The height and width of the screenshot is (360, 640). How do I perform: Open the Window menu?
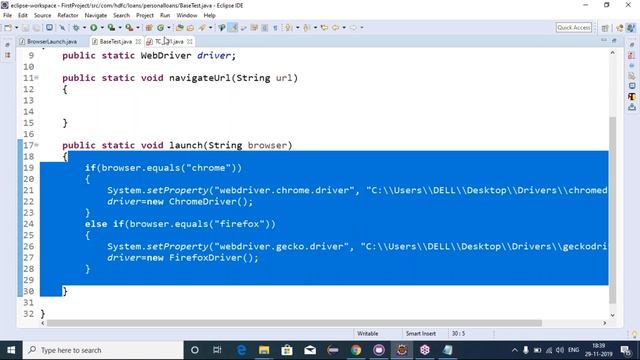[x=187, y=15]
